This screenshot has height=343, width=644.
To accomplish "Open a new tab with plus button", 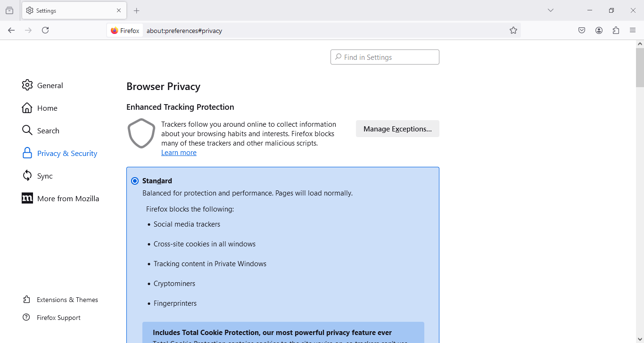I will pyautogui.click(x=136, y=10).
